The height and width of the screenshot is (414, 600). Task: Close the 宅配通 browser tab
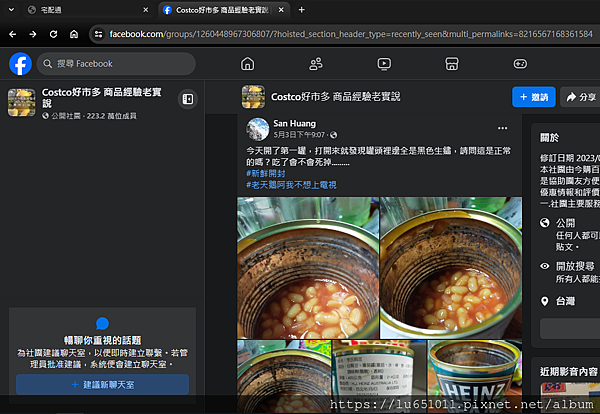pos(146,10)
